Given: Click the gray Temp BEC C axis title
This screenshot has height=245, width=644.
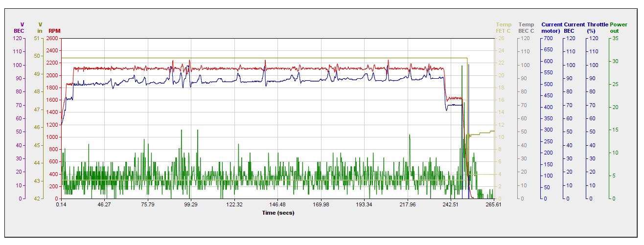Looking at the screenshot, I should click(526, 27).
